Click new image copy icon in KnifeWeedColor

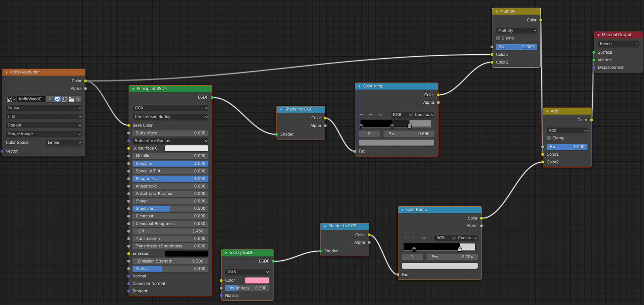point(64,99)
